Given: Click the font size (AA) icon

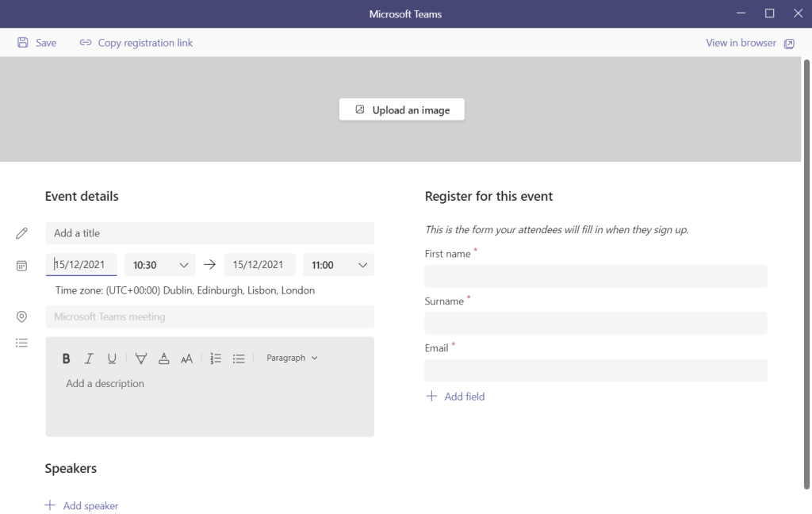Looking at the screenshot, I should (186, 359).
